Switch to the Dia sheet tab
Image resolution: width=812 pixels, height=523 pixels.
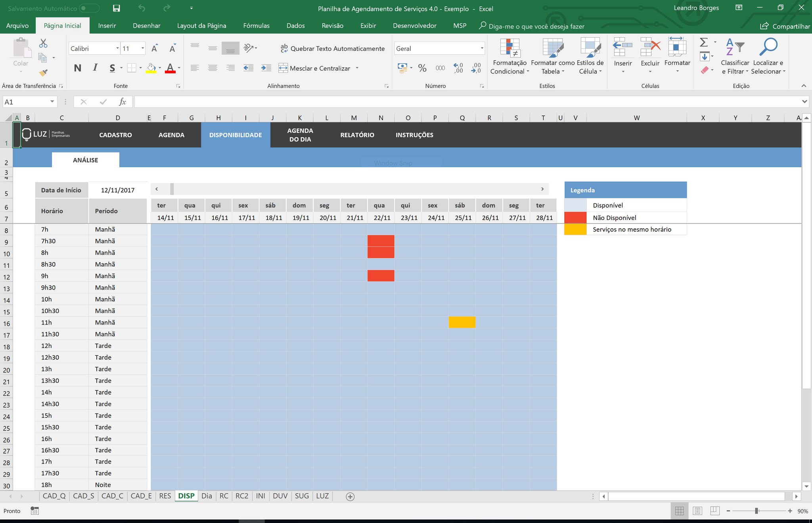click(x=207, y=496)
